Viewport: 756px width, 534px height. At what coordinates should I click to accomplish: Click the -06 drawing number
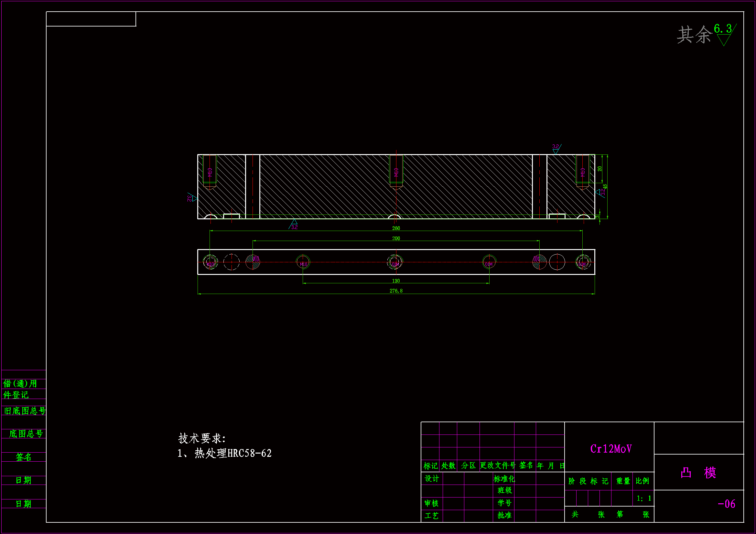pyautogui.click(x=726, y=504)
